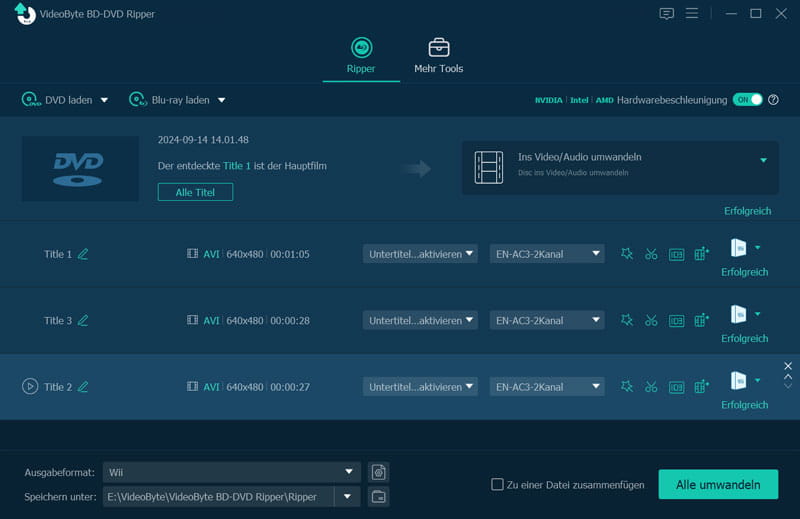Edit name of Title 2 pencil icon

coord(83,387)
